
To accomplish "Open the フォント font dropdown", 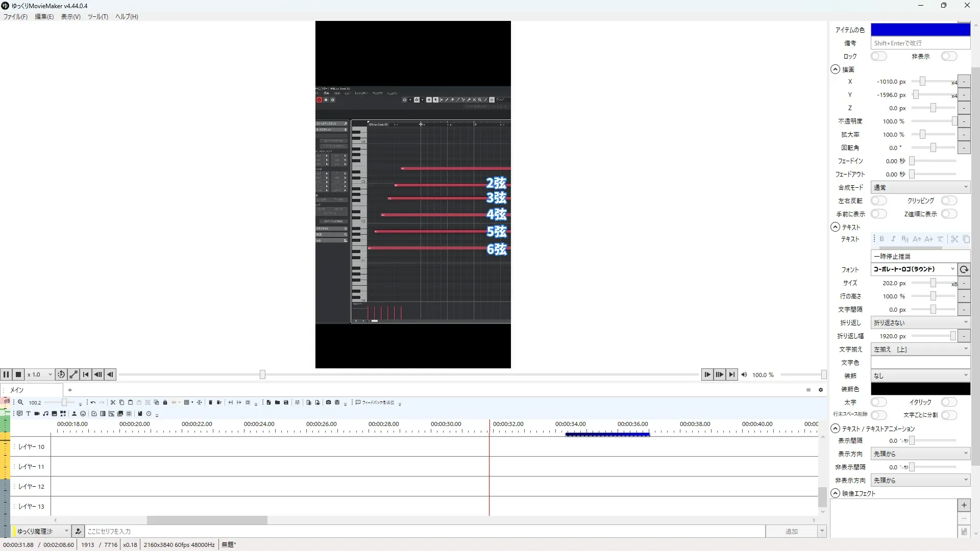I will [914, 269].
